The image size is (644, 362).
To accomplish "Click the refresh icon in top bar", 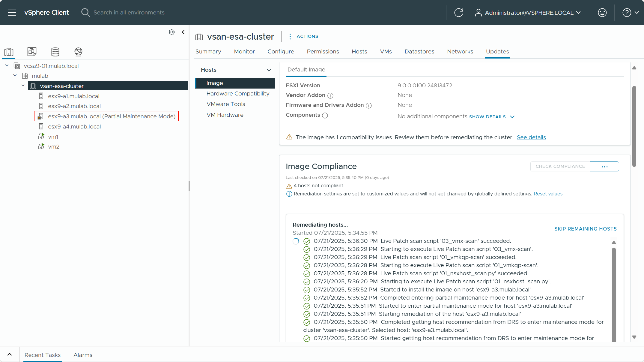I will pos(458,13).
